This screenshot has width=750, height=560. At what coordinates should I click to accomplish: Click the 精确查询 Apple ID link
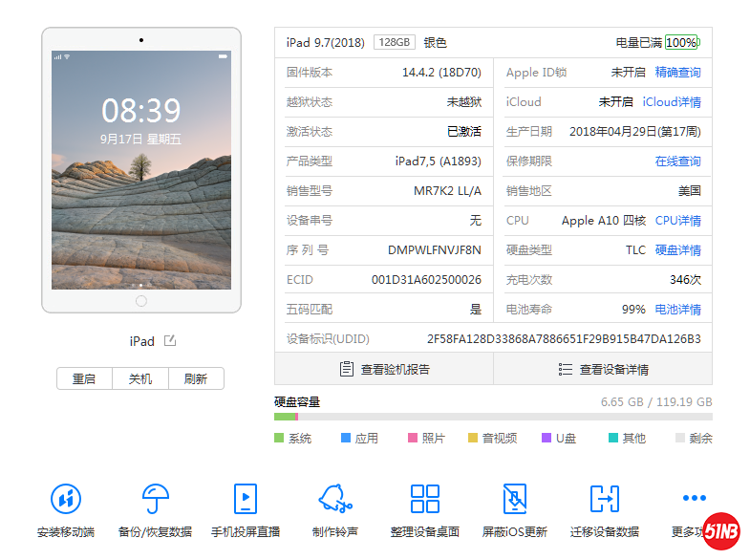tap(677, 73)
